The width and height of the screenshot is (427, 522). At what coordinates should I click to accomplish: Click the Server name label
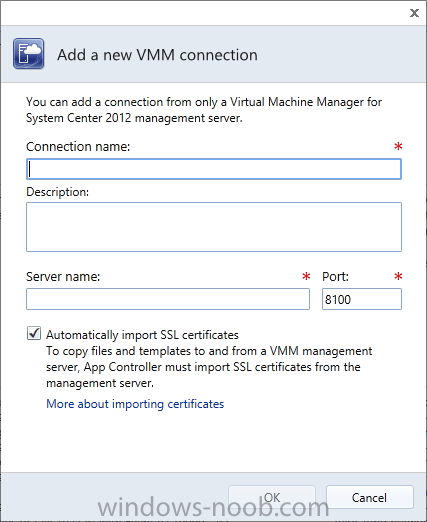point(63,277)
